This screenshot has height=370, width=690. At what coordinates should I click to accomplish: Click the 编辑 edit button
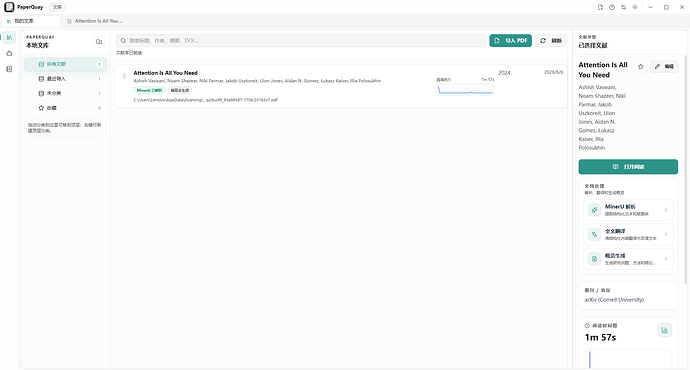click(x=664, y=66)
